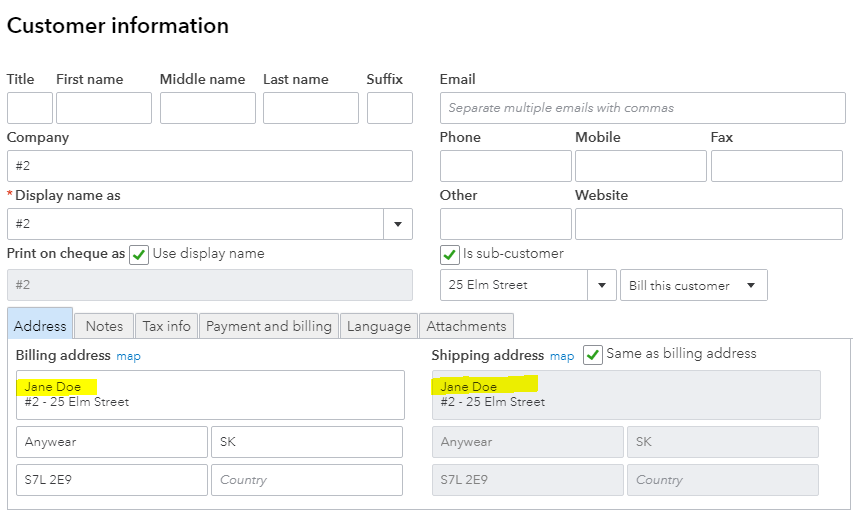The width and height of the screenshot is (853, 515).
Task: Click into the Email input field
Action: [x=642, y=108]
